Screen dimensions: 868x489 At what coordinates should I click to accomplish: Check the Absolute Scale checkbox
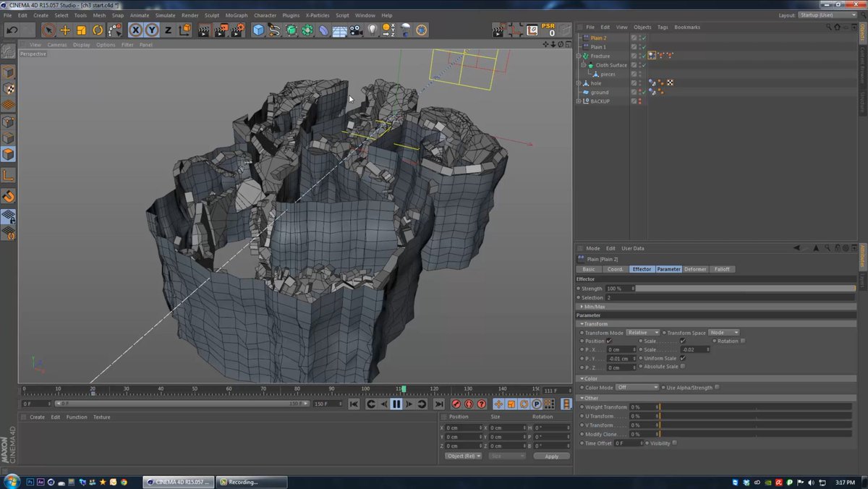683,366
